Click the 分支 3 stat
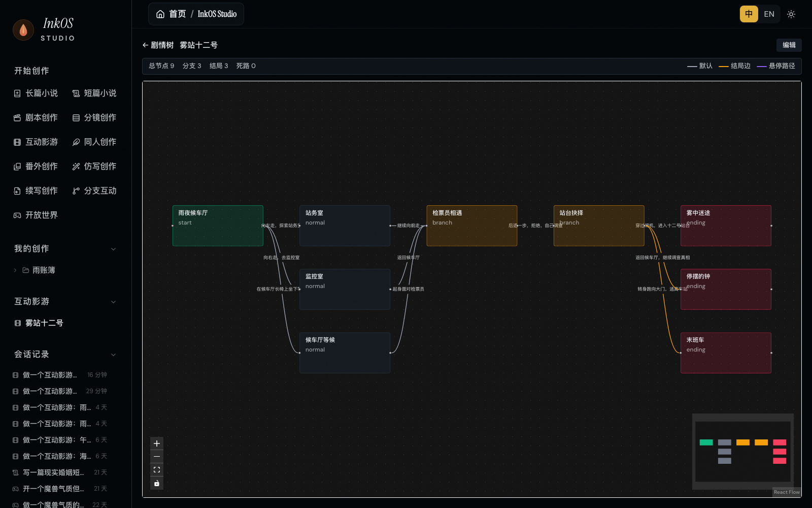This screenshot has height=508, width=812. tap(192, 66)
